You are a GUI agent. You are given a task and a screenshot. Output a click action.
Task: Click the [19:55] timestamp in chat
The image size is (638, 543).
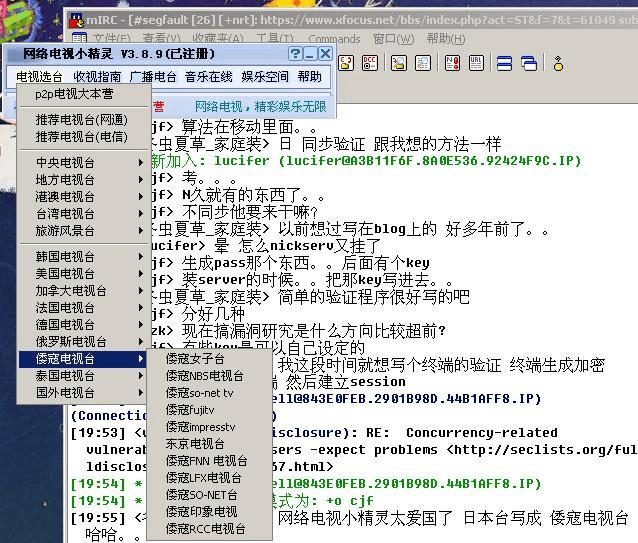pos(98,518)
